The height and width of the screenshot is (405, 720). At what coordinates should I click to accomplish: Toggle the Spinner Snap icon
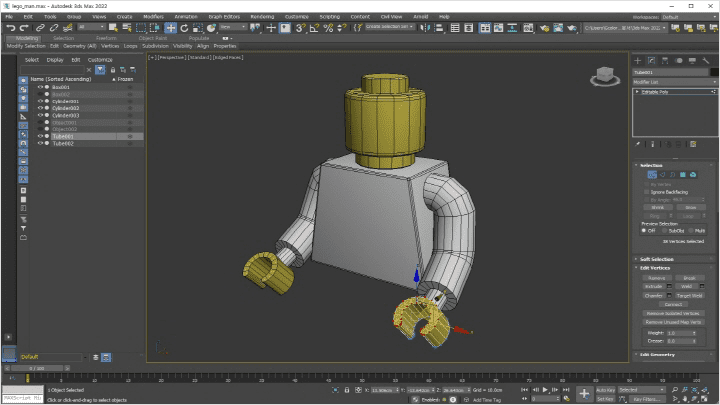(342, 28)
